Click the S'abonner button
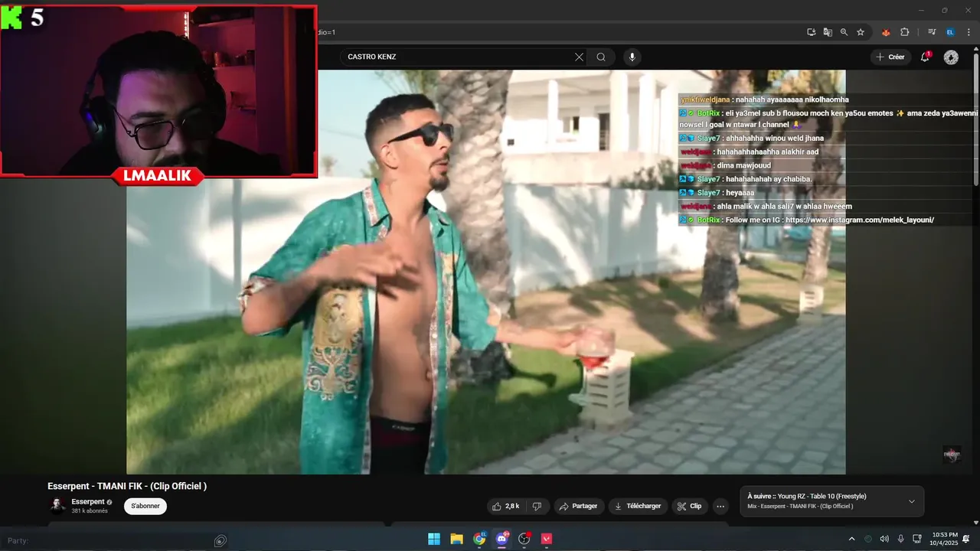Viewport: 980px width, 551px height. coord(145,506)
